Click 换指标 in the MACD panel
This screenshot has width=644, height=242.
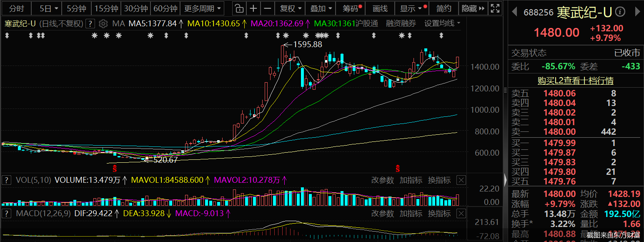click(439, 214)
